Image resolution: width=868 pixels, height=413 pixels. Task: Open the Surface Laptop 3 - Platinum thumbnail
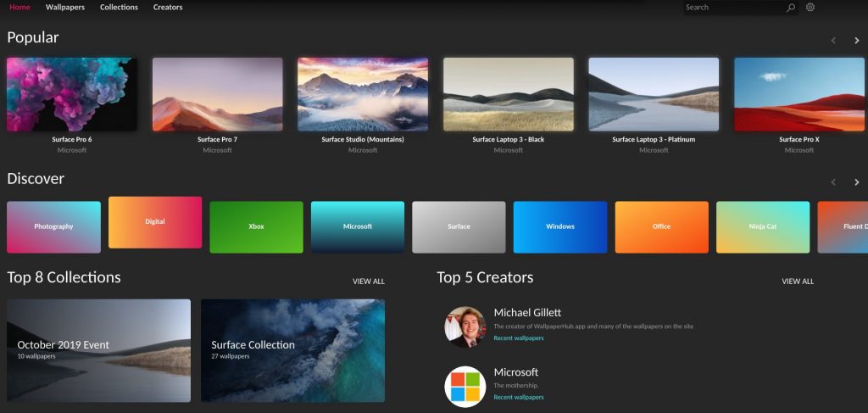[x=654, y=95]
